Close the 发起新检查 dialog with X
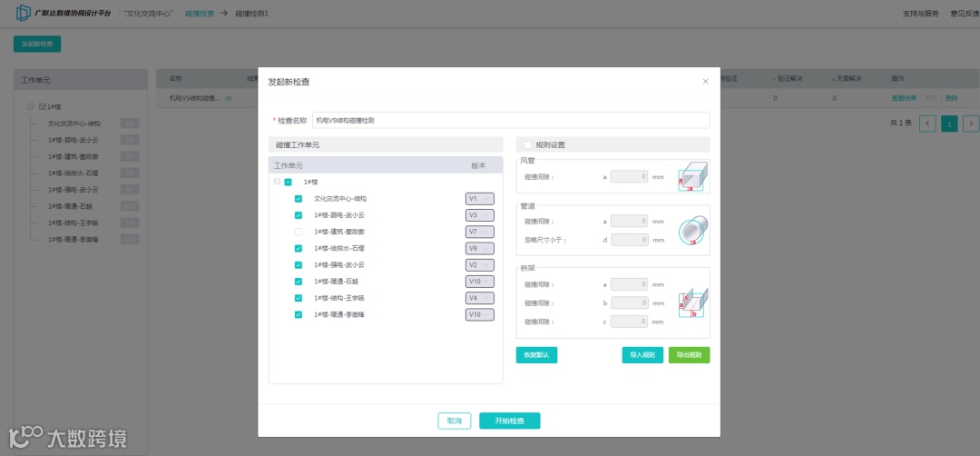The height and width of the screenshot is (456, 980). pyautogui.click(x=706, y=82)
